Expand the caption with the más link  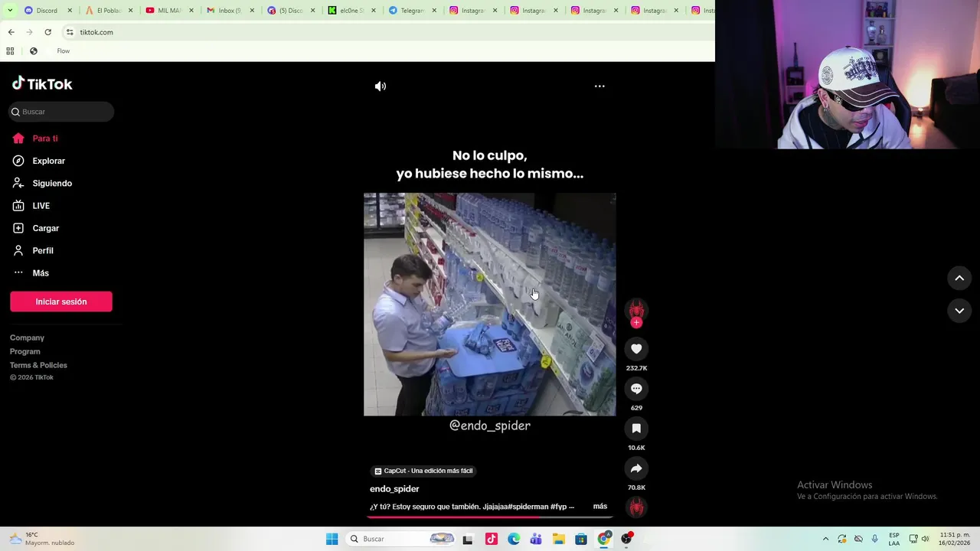tap(600, 507)
